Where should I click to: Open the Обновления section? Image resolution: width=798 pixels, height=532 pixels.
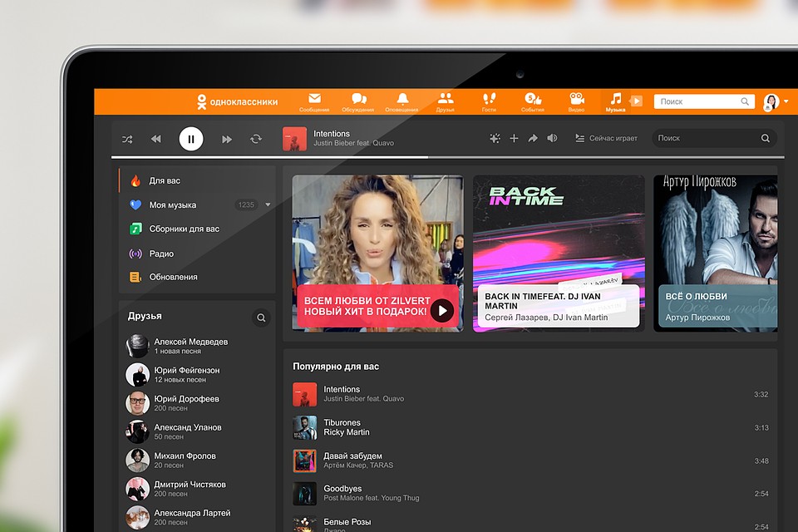[x=198, y=277]
